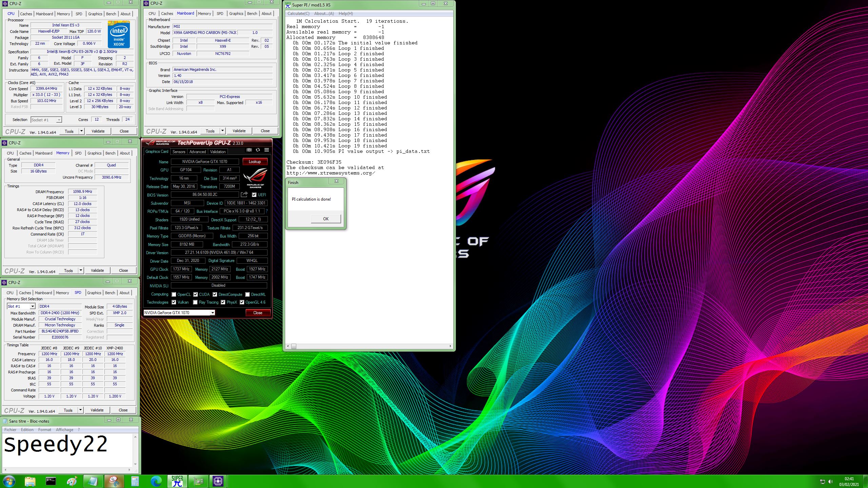
Task: Click the bus interface question mark in GPU-Z
Action: coord(267,211)
